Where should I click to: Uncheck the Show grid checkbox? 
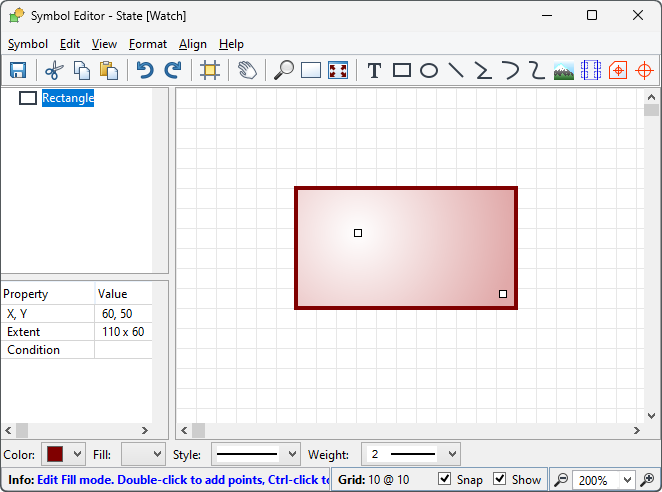click(x=500, y=480)
